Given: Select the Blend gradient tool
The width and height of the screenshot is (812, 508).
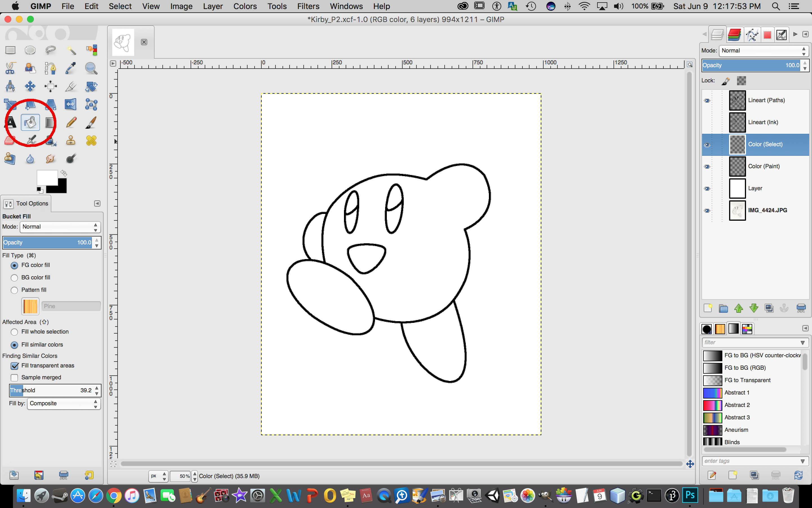Looking at the screenshot, I should [50, 123].
